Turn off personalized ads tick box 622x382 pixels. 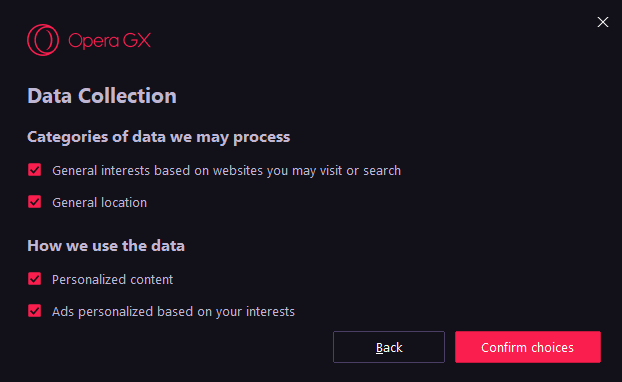tap(35, 311)
